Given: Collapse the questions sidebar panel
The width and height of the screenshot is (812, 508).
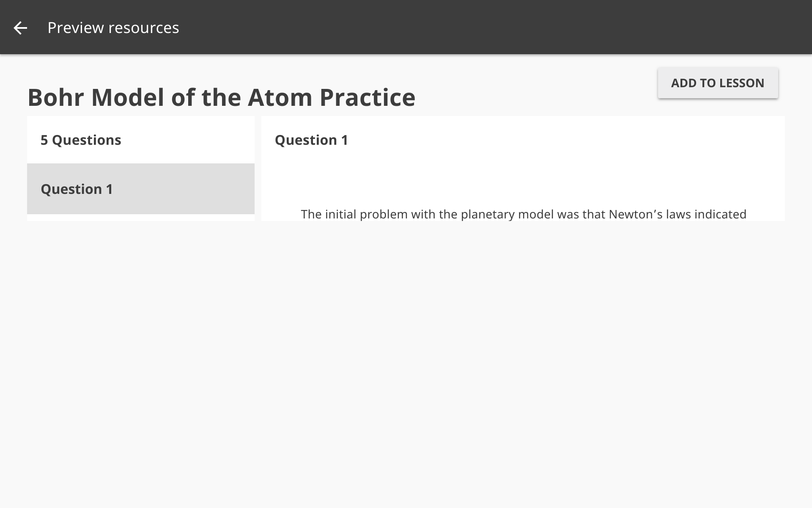Looking at the screenshot, I should click(80, 140).
